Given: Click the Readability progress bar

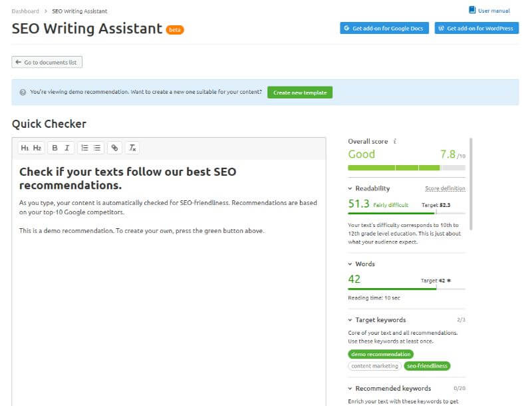Looking at the screenshot, I should point(406,214).
